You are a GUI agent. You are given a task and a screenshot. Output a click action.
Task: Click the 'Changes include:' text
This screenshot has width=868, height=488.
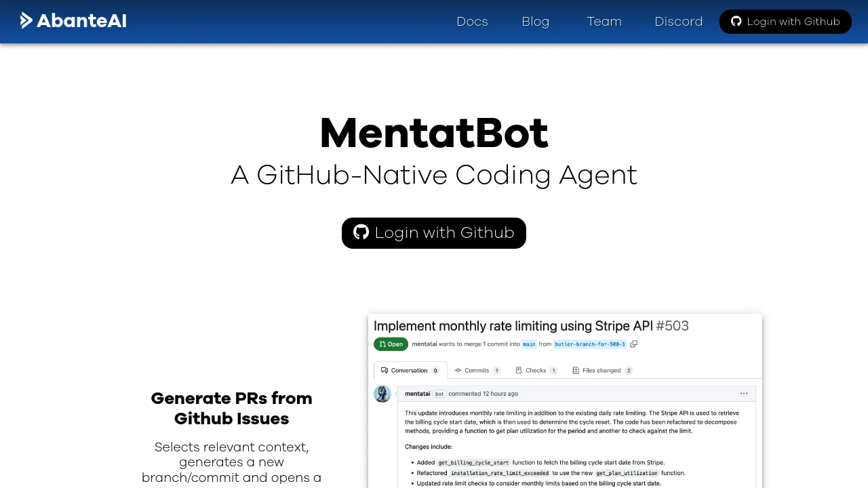tap(429, 447)
